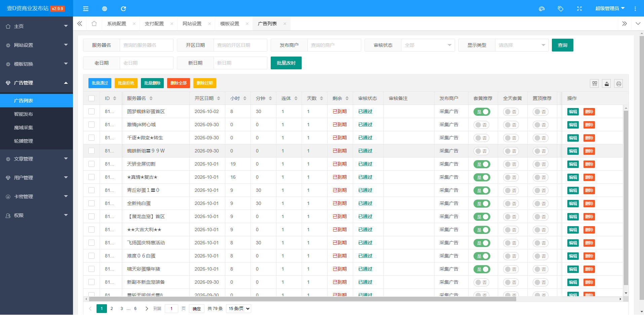Click the table's vertical scrollbar

point(626,198)
